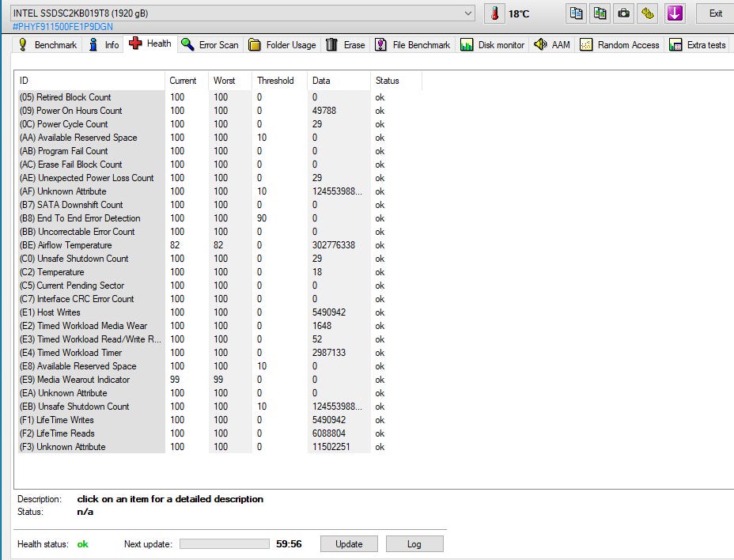The width and height of the screenshot is (734, 560).
Task: Open options via the yellow tools icon
Action: click(648, 13)
